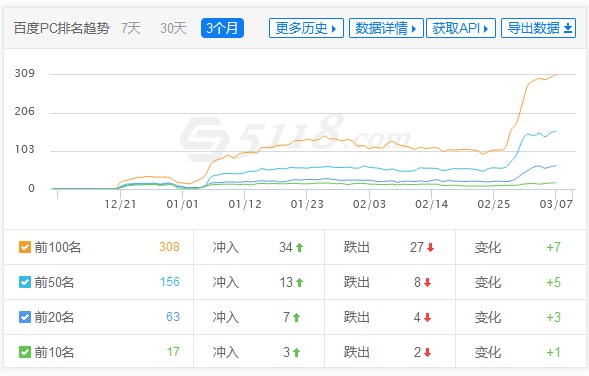Screen dimensions: 589x376
Task: Click the green up arrow in 前10名 row
Action: pos(296,352)
